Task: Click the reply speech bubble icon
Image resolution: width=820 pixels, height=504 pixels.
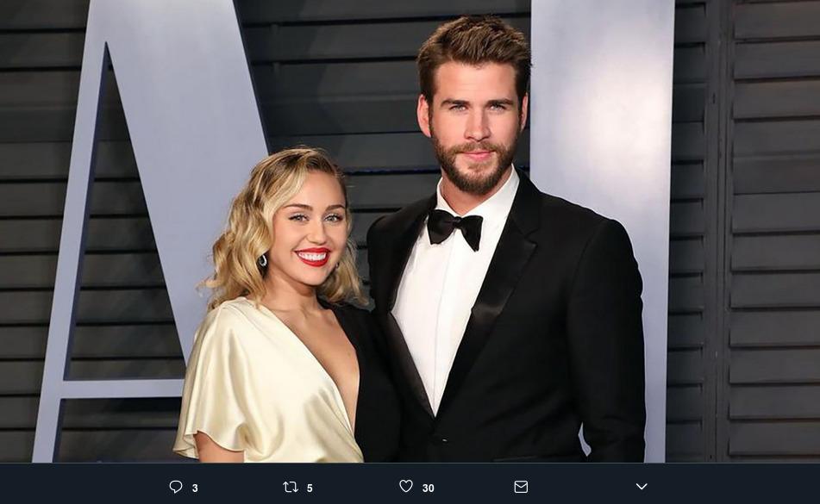Action: coord(176,487)
